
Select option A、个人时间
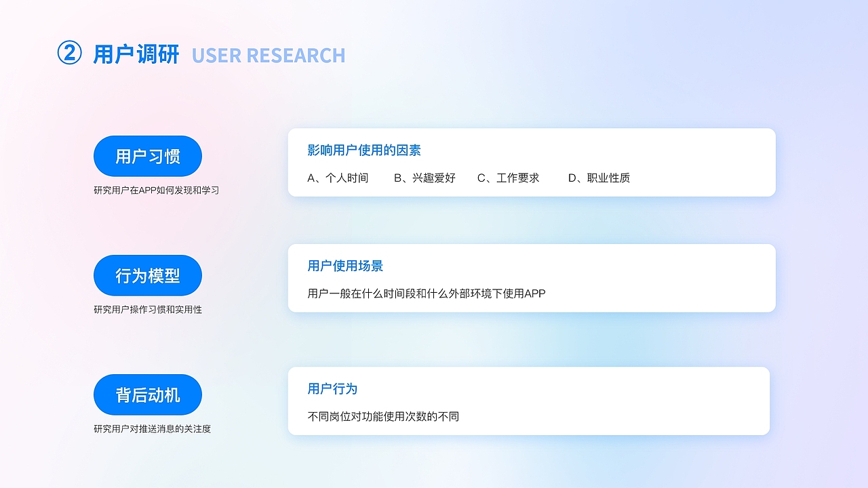coord(338,178)
